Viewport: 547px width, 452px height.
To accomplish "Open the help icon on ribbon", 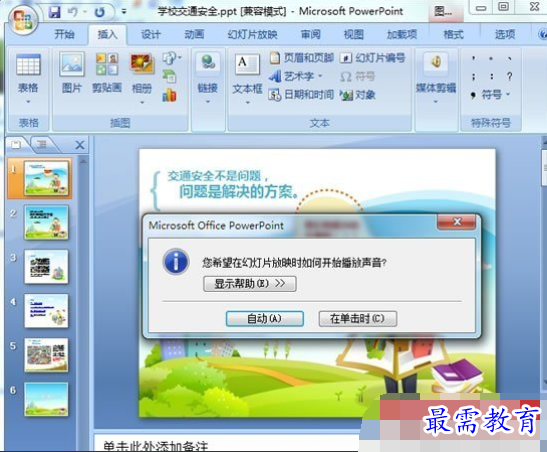I will 542,34.
